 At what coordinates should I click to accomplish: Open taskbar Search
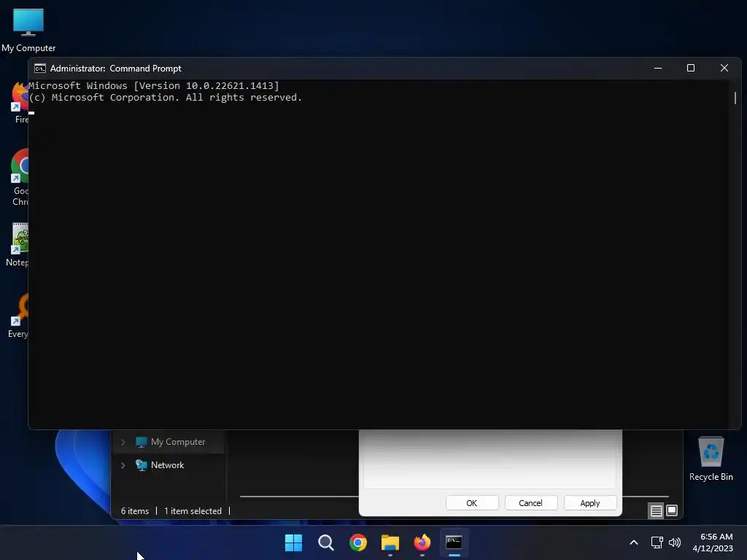coord(326,542)
